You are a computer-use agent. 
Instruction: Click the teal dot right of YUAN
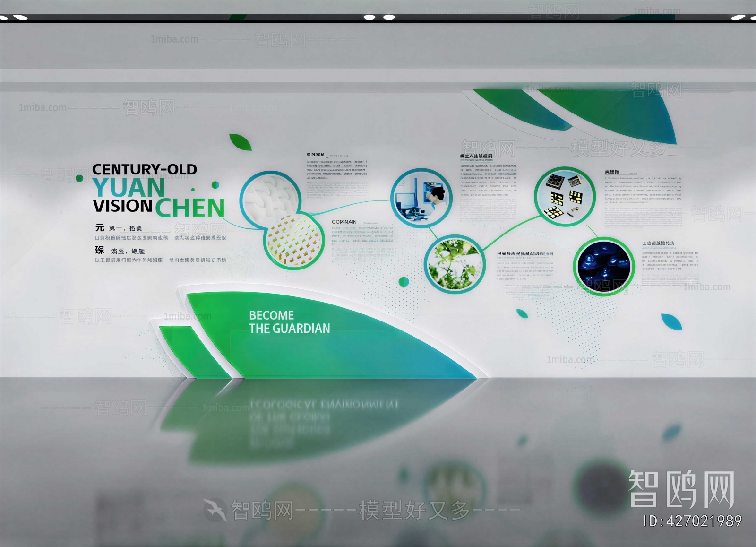point(215,185)
